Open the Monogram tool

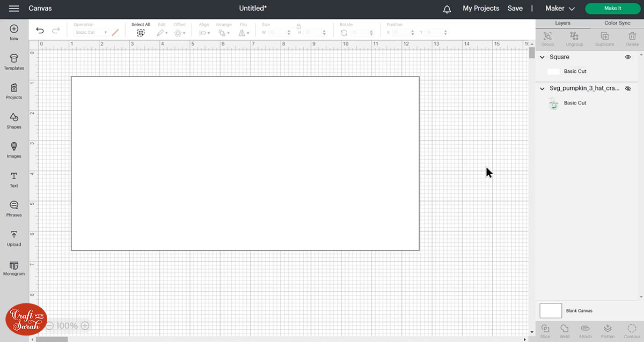click(x=14, y=266)
